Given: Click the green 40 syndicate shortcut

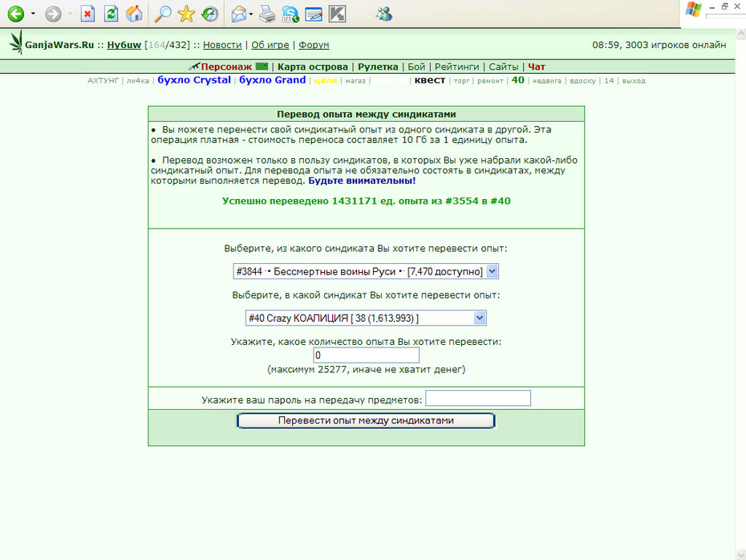Looking at the screenshot, I should coord(517,80).
